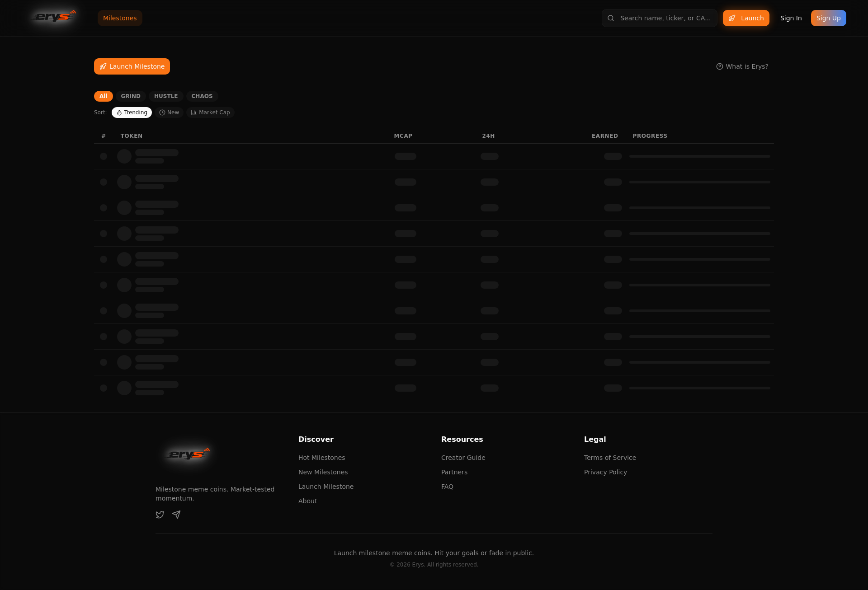Open the Twitter icon in the footer
The width and height of the screenshot is (868, 590).
[x=160, y=515]
